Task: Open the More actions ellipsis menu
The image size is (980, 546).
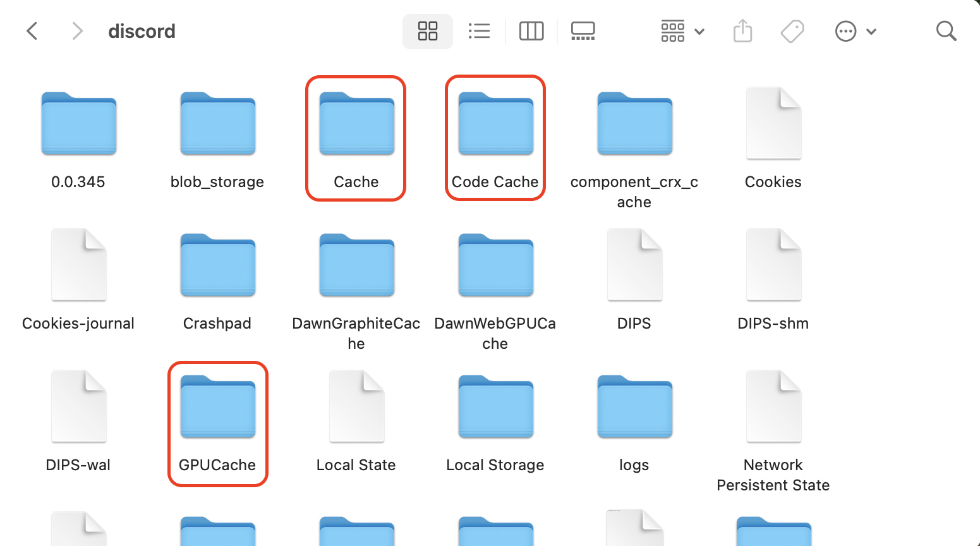Action: click(845, 30)
